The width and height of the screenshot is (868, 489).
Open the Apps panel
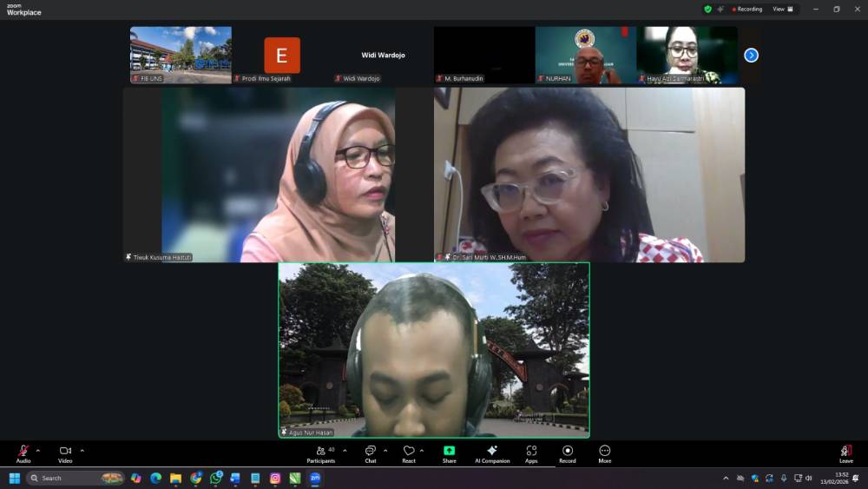pos(531,451)
